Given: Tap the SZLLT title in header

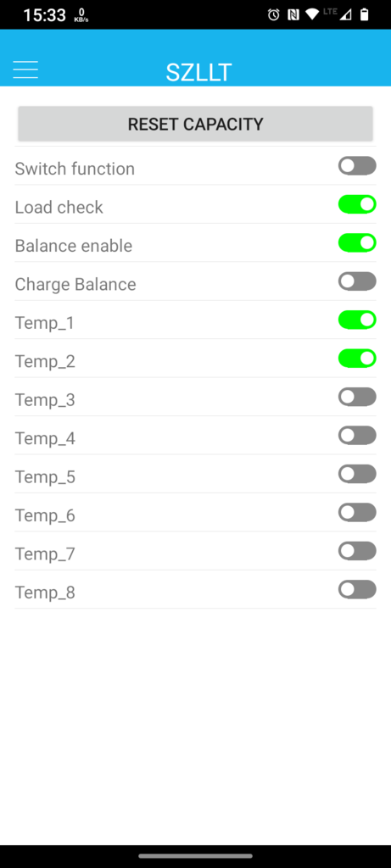Looking at the screenshot, I should tap(198, 73).
